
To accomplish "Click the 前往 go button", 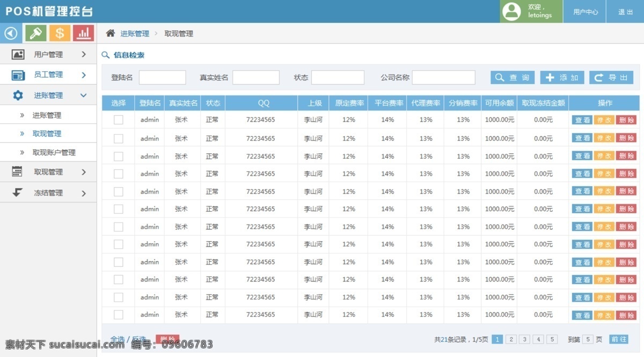I will pyautogui.click(x=618, y=339).
